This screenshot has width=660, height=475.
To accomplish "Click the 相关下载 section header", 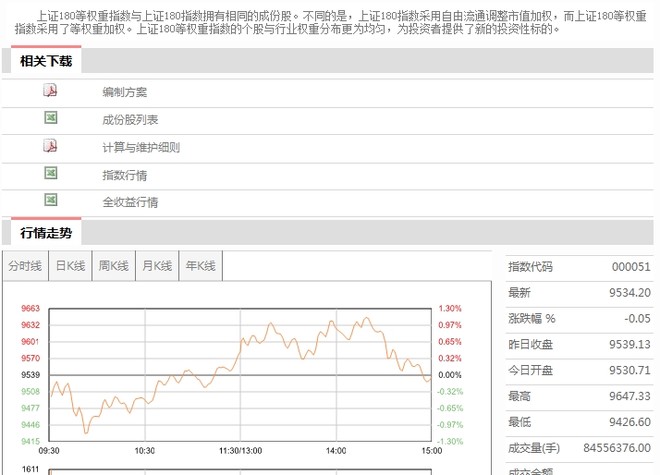I will 46,61.
